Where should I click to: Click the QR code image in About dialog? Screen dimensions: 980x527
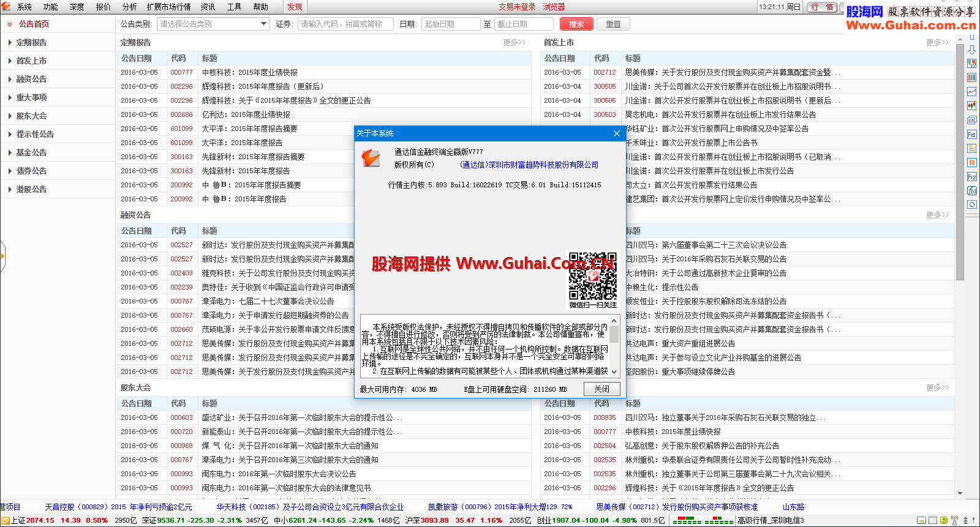pyautogui.click(x=592, y=276)
